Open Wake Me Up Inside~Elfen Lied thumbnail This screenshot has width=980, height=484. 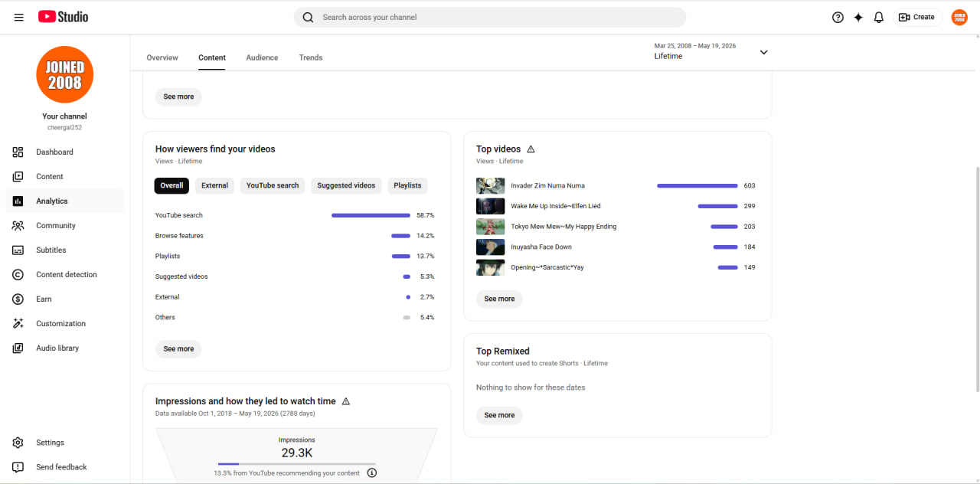coord(490,206)
